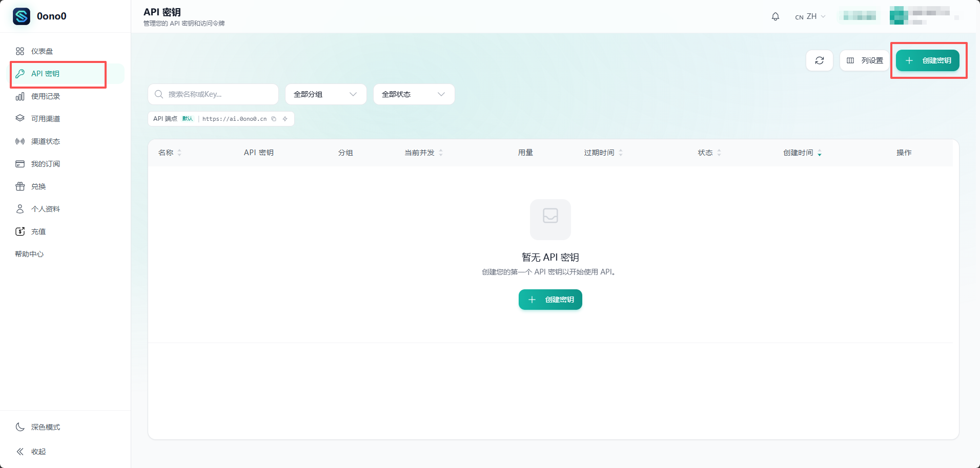Image resolution: width=980 pixels, height=468 pixels.
Task: Click the 默认 endpoint tag
Action: [188, 119]
